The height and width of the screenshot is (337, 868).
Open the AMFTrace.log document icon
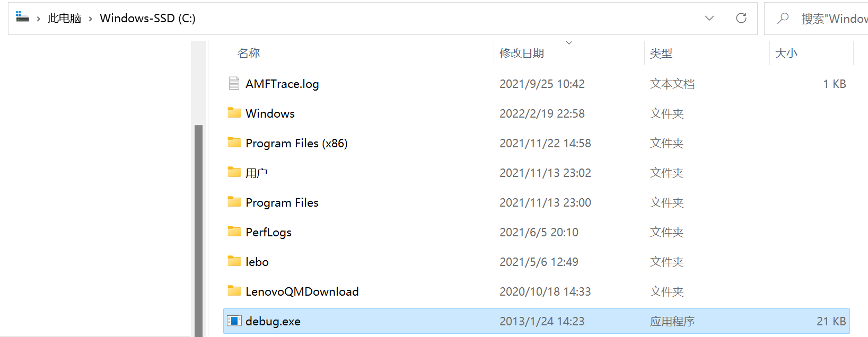coord(234,83)
